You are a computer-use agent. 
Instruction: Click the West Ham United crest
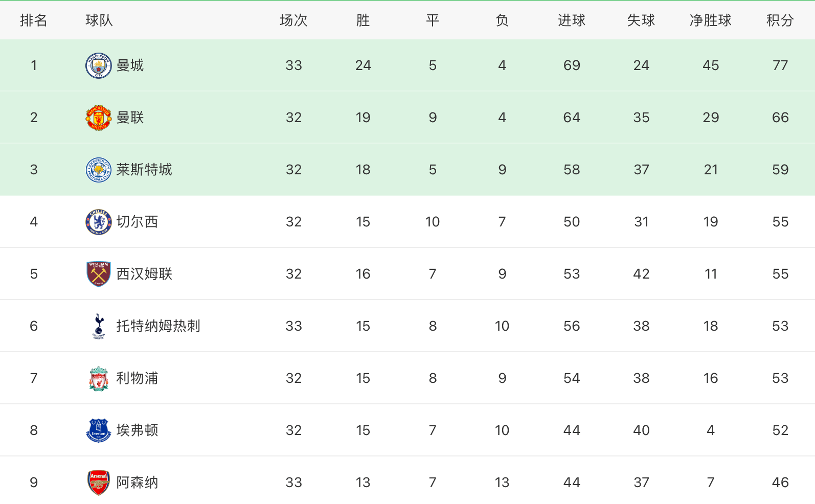(98, 274)
